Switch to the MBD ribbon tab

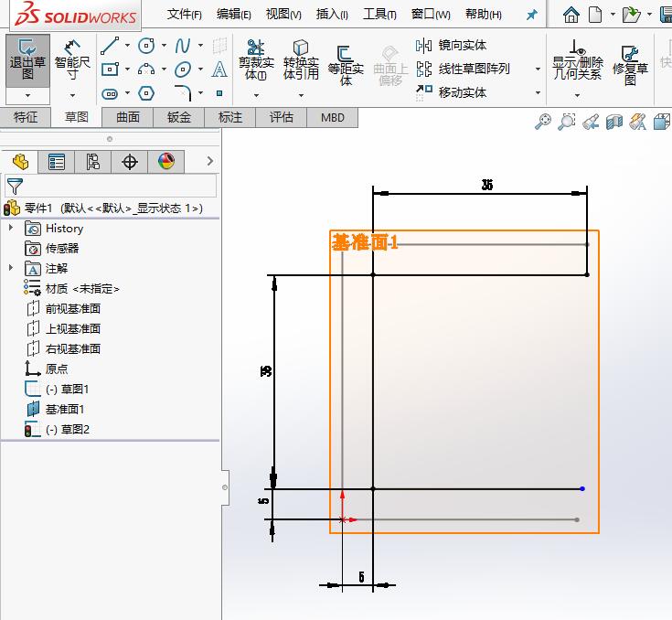point(333,117)
